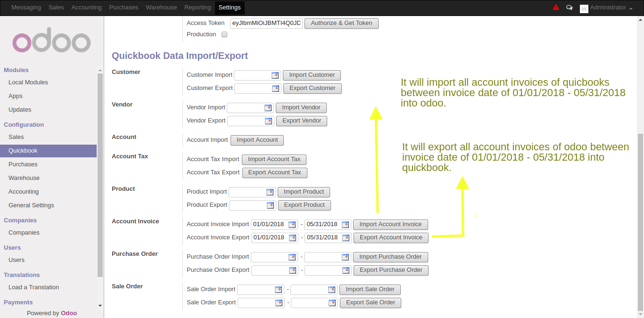
Task: Click the Export Purchase Order button
Action: pos(391,270)
